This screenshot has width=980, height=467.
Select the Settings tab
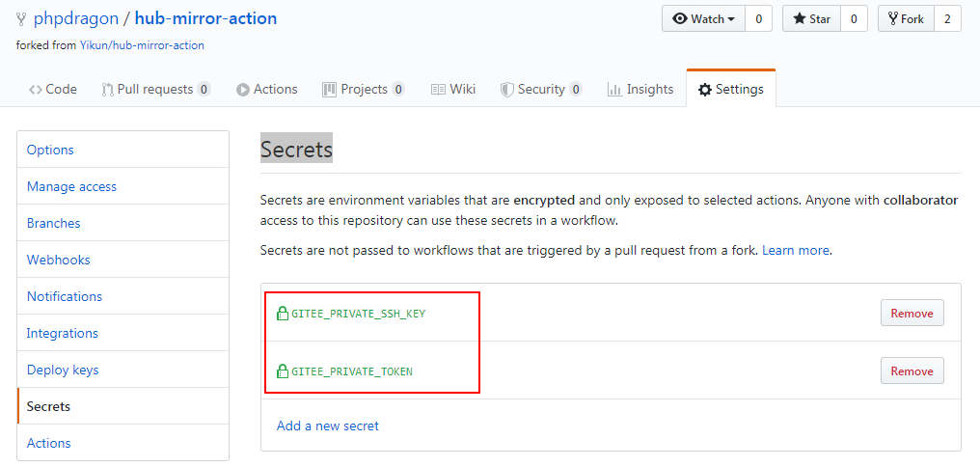[x=730, y=90]
